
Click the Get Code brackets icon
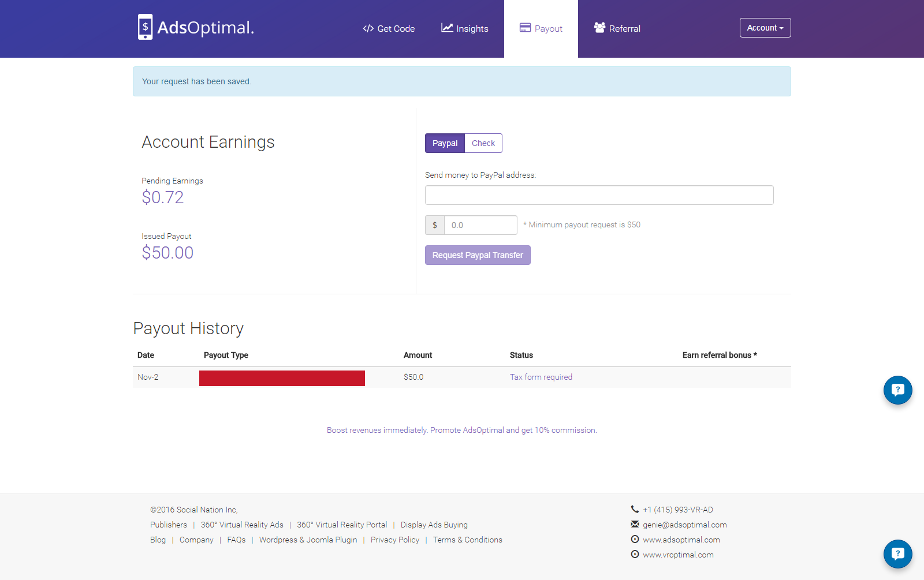[368, 28]
